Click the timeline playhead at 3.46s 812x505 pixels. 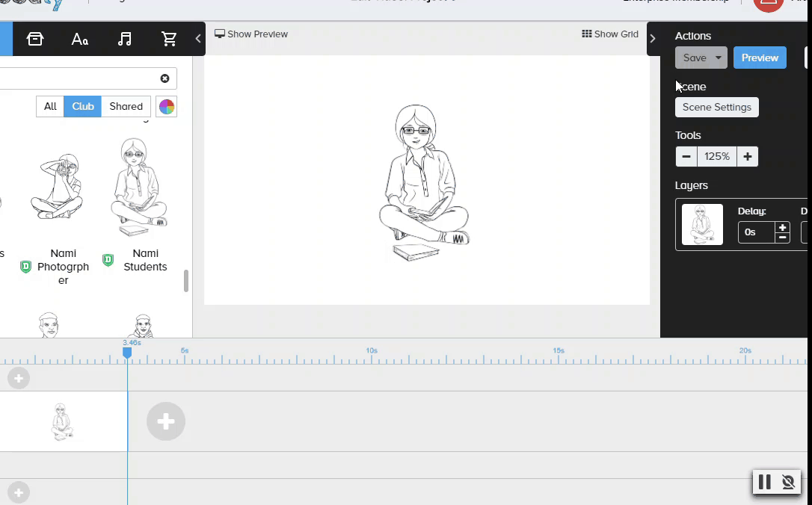127,353
